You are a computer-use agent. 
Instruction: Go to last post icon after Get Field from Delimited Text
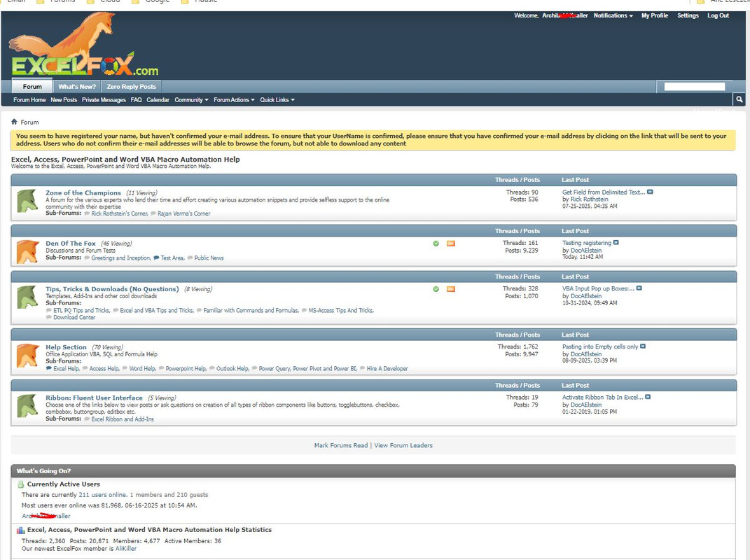click(x=650, y=192)
